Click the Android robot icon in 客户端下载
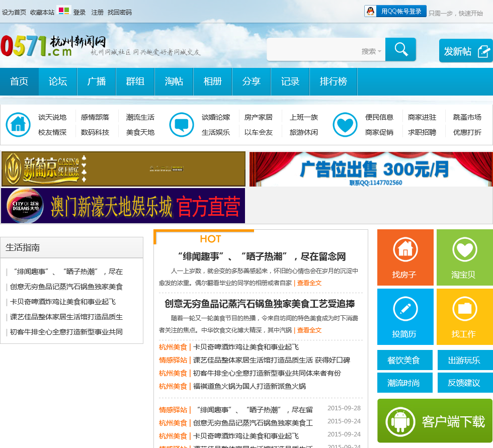 tap(400, 421)
